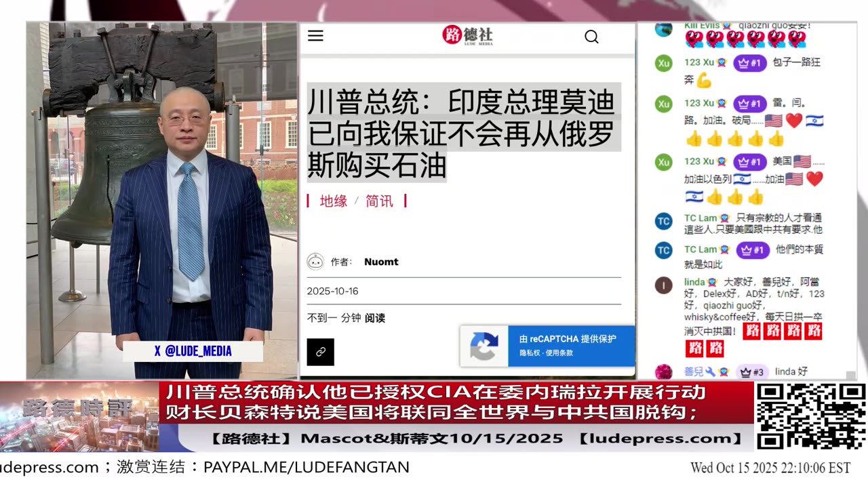Open the 地缘 category link
Image resolution: width=868 pixels, height=488 pixels.
click(334, 201)
